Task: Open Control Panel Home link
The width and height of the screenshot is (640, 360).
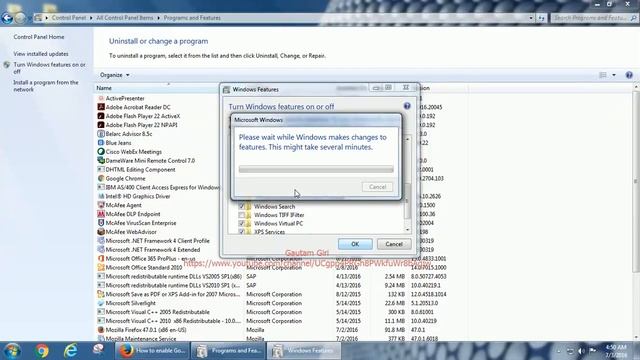Action: click(39, 37)
